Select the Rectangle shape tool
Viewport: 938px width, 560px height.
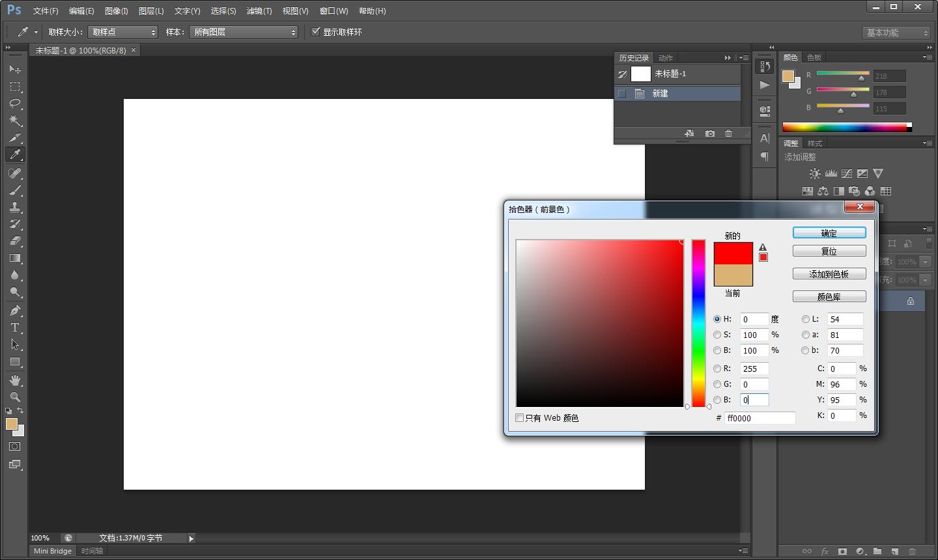pyautogui.click(x=15, y=361)
